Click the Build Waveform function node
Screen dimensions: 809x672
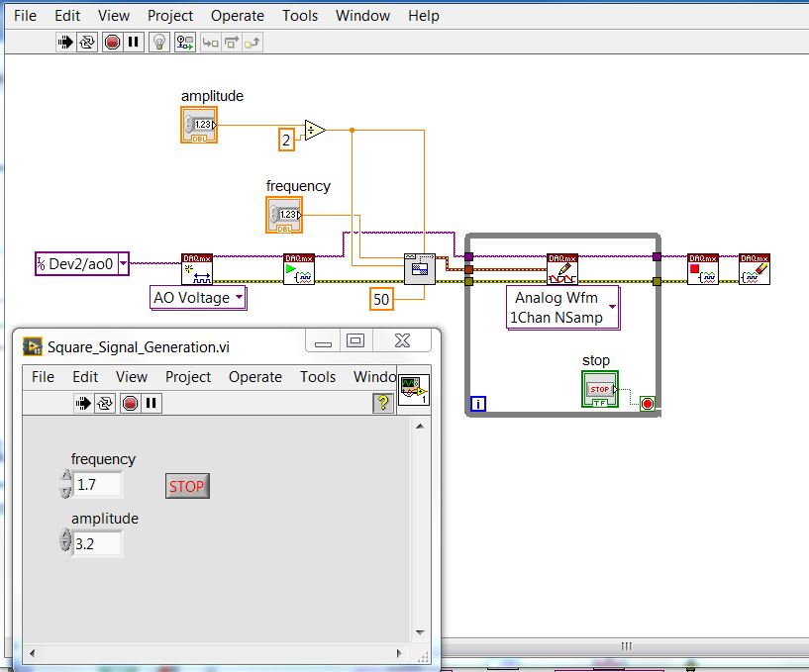[x=420, y=267]
